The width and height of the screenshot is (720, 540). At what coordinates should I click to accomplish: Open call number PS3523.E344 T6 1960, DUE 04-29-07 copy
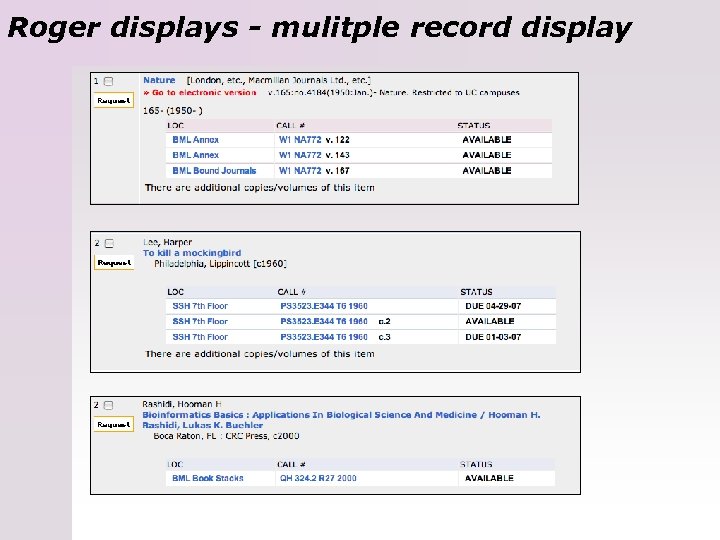pos(324,306)
